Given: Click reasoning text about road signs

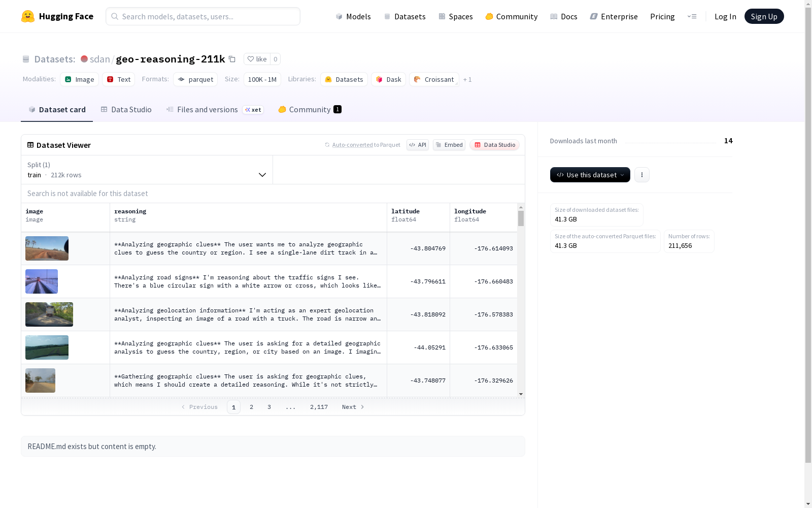Looking at the screenshot, I should click(x=248, y=281).
